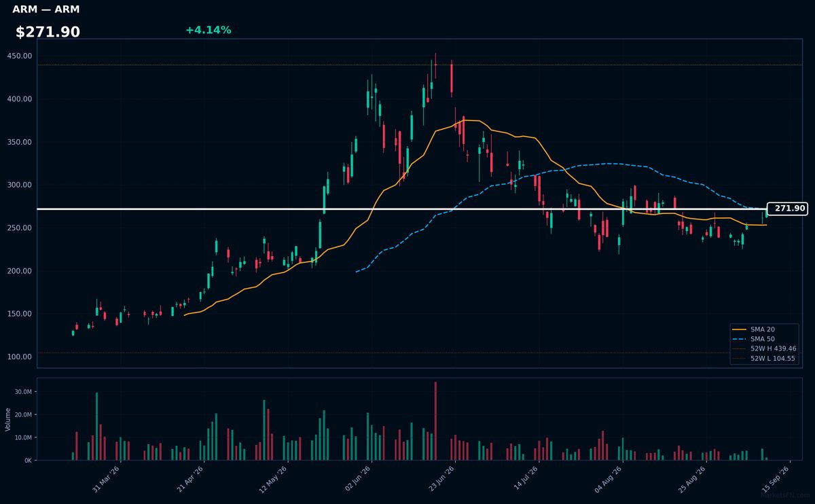Click the 0K volume axis label
The width and height of the screenshot is (815, 504).
click(28, 461)
